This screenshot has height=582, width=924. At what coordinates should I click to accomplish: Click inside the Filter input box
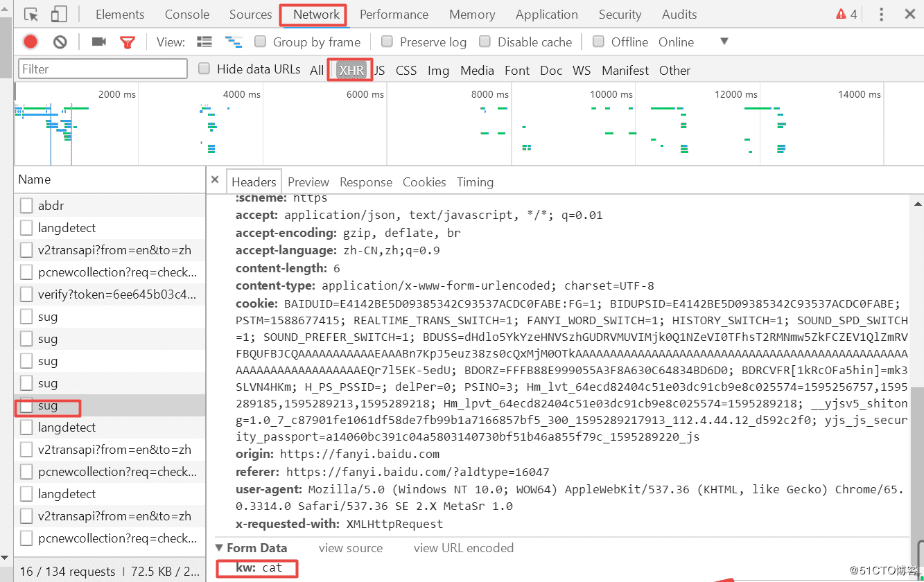(x=103, y=69)
